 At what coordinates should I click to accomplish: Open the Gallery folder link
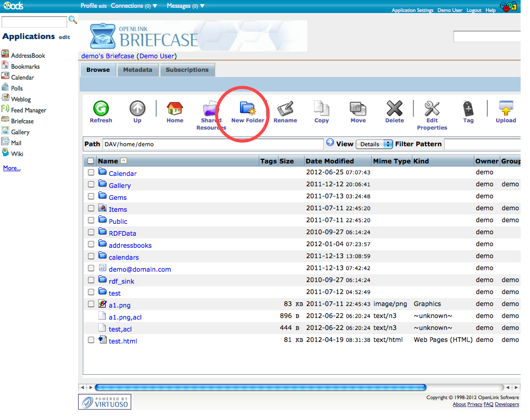coord(120,185)
